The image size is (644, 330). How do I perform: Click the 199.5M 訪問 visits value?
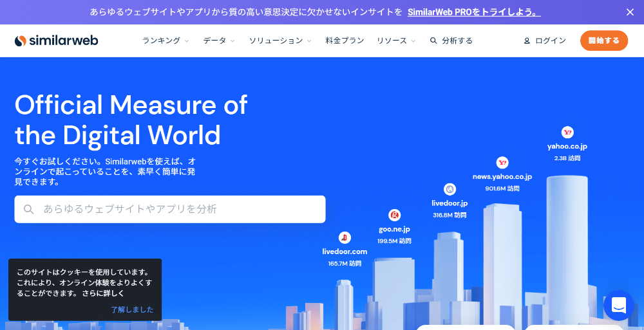click(x=394, y=241)
